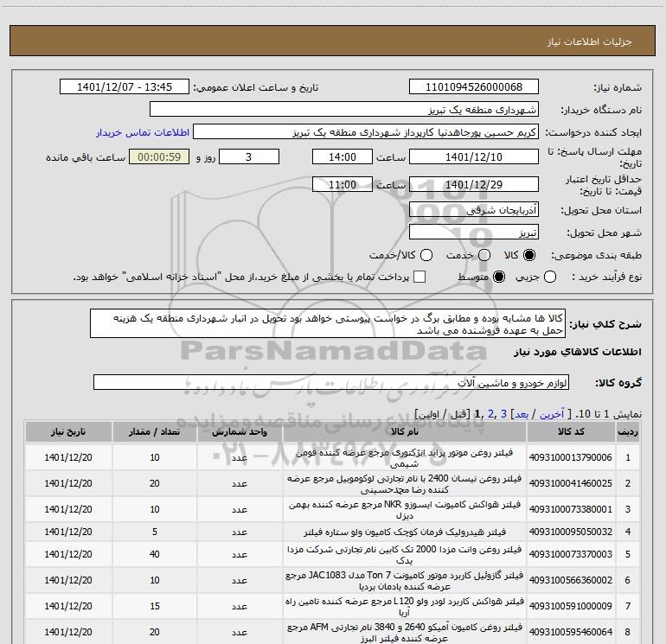Select item code 4093100041460025
Viewport: 666px width, 644px height.
pyautogui.click(x=571, y=483)
